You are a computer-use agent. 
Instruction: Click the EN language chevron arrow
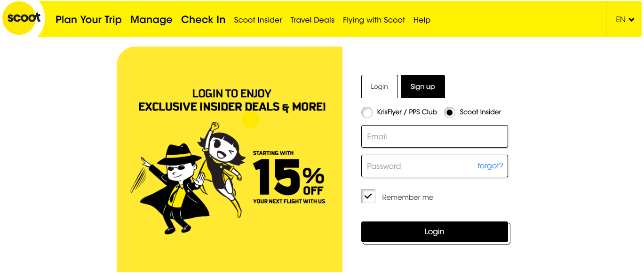pos(631,20)
